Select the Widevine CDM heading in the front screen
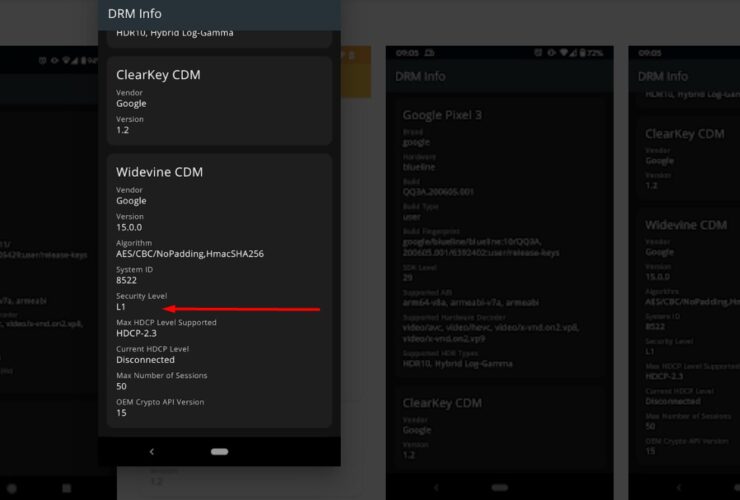Viewport: 740px width, 500px height. click(x=160, y=172)
